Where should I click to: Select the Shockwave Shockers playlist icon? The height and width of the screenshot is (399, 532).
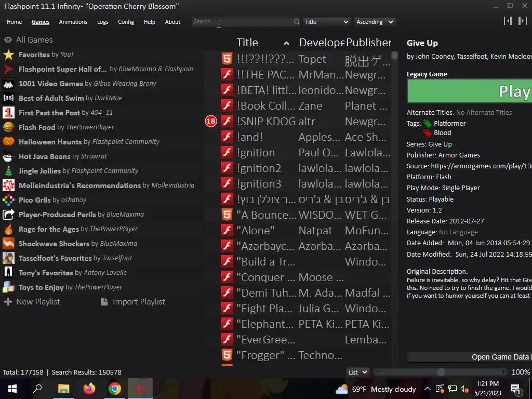pos(8,244)
